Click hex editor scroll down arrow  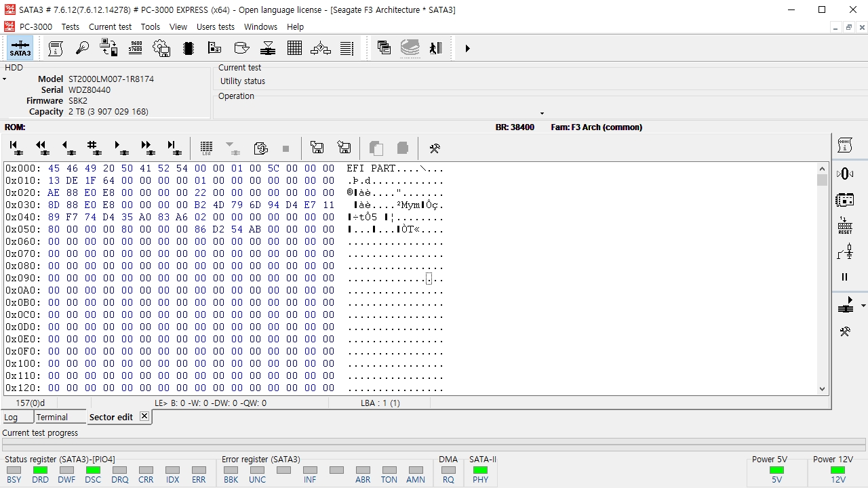pos(823,389)
